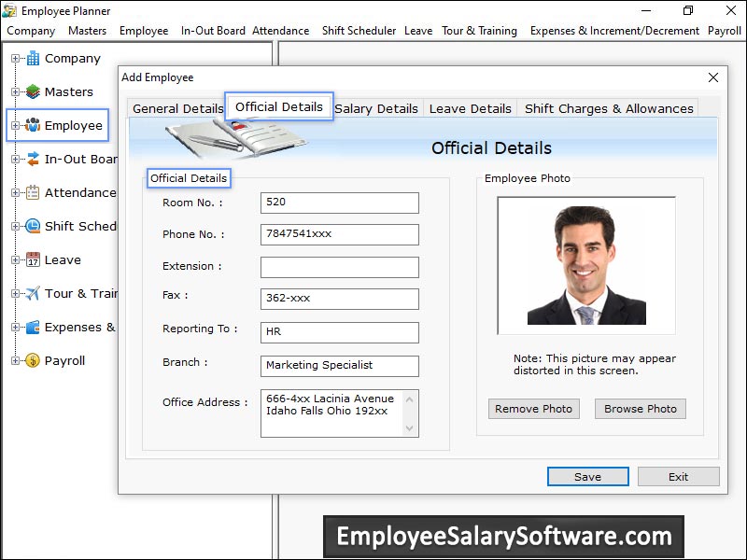Click the empty Extension input field
This screenshot has width=747, height=560.
click(x=339, y=267)
